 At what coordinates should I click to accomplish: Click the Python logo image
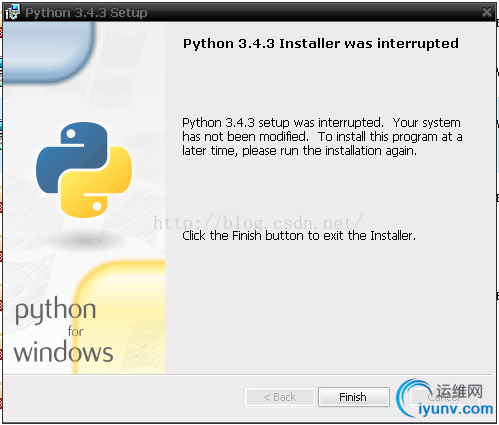(x=84, y=170)
